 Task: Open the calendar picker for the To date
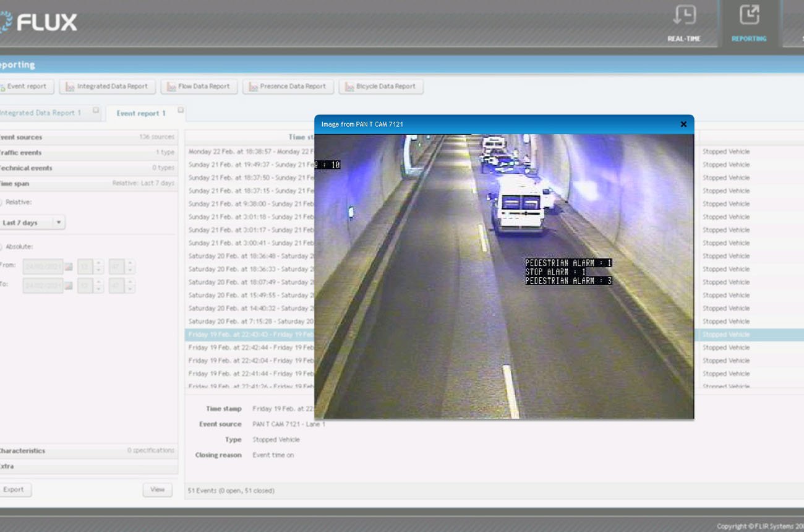[x=69, y=286]
